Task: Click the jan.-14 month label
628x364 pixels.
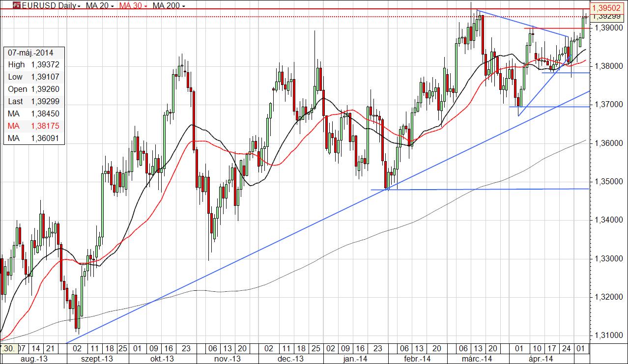Action: point(355,359)
